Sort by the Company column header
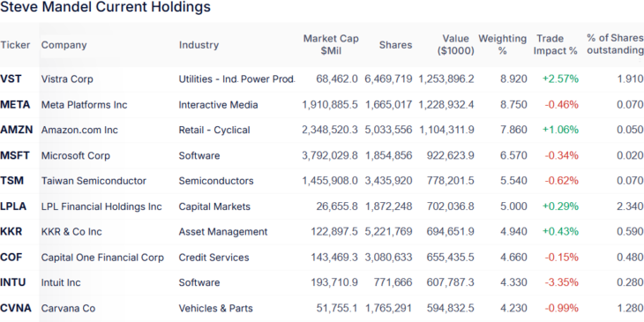The width and height of the screenshot is (644, 322). pyautogui.click(x=64, y=45)
